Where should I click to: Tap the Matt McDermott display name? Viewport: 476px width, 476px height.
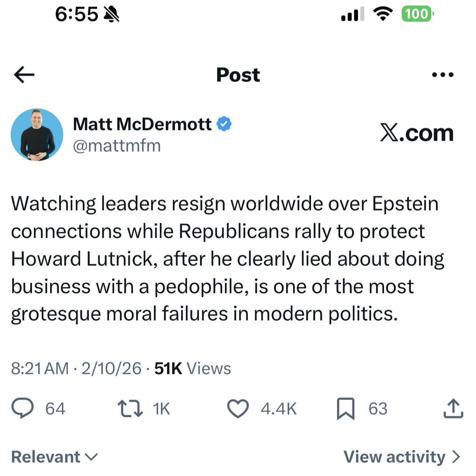click(x=142, y=124)
